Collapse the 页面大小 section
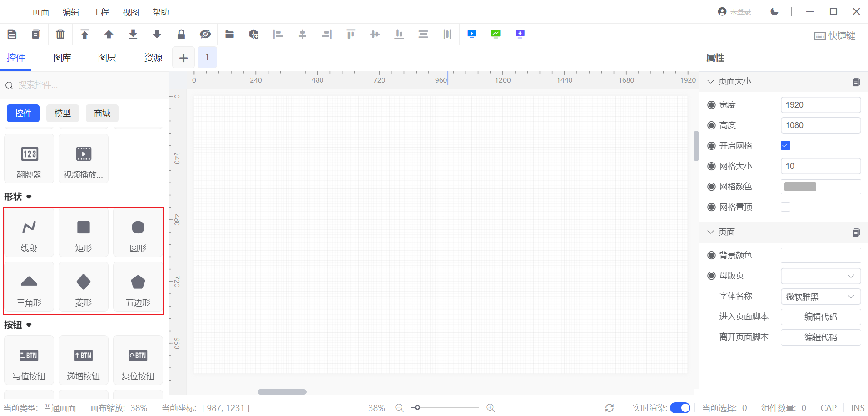Screen dimensions: 868x416 [x=711, y=82]
